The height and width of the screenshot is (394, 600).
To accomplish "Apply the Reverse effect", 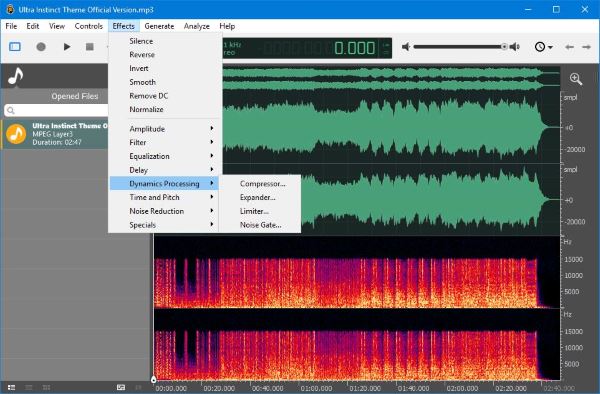I will [x=164, y=55].
